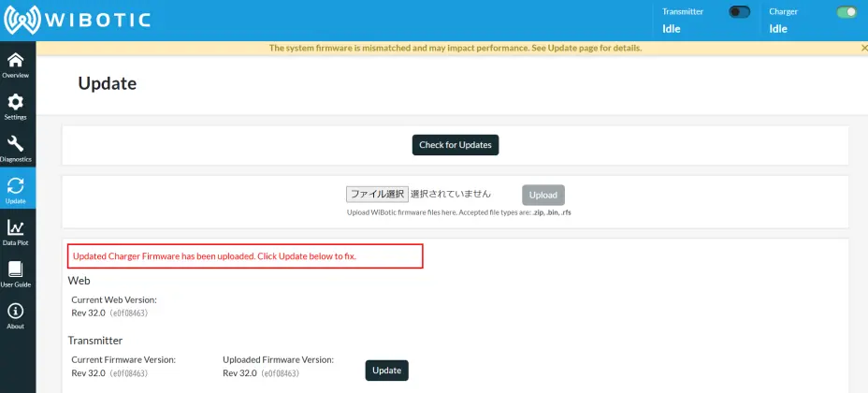Screen dimensions: 868x393
Task: Click the 選択されていません file name label
Action: pos(451,195)
